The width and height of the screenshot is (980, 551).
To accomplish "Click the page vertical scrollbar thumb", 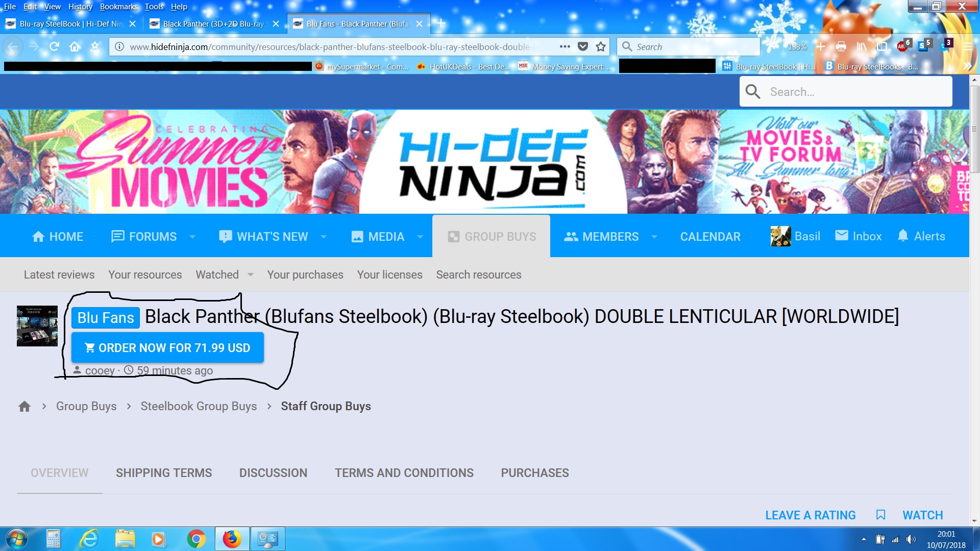I will (974, 129).
